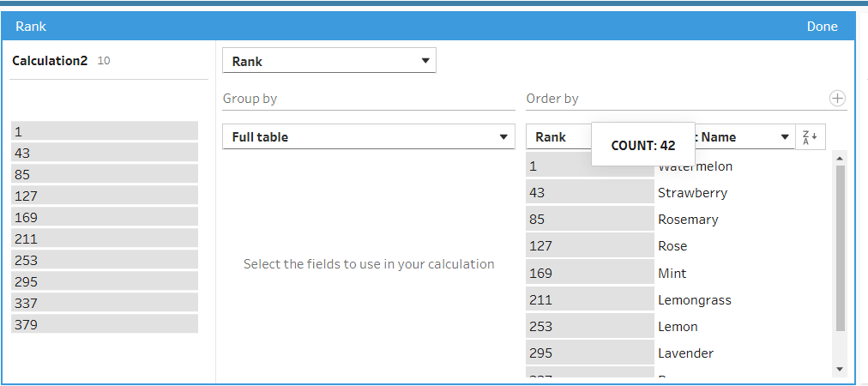The height and width of the screenshot is (386, 868).
Task: Select value 379 in Calculation2 list
Action: click(x=105, y=324)
